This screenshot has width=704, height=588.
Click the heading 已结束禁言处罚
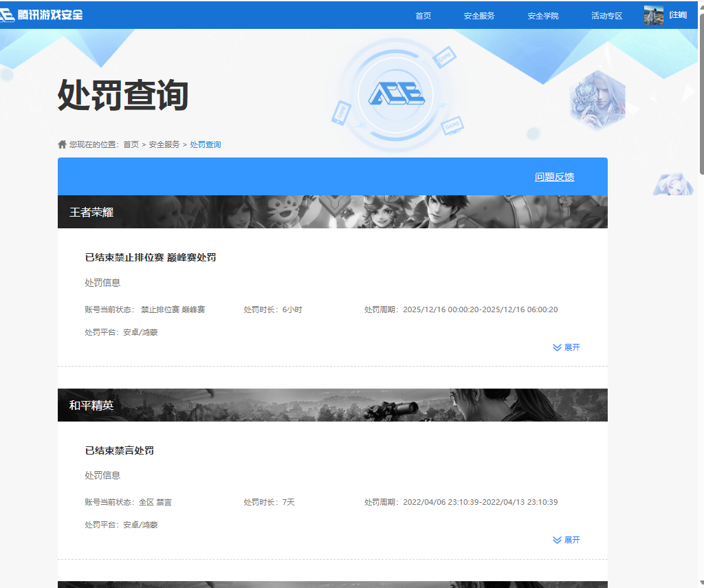(120, 450)
